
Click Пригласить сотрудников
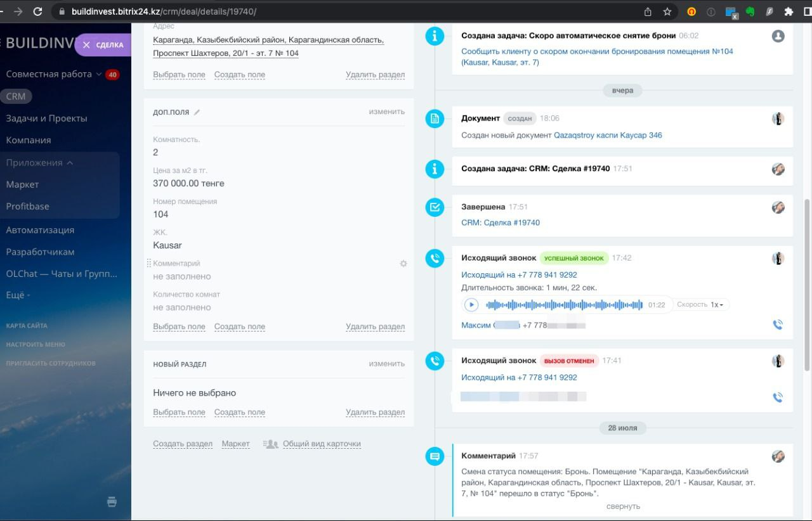tap(51, 364)
